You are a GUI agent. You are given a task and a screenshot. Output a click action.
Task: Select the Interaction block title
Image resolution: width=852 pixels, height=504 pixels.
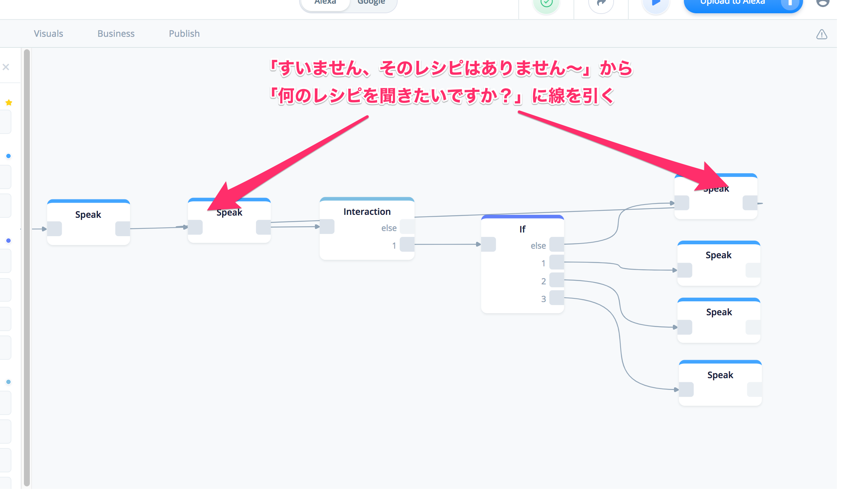click(x=367, y=212)
